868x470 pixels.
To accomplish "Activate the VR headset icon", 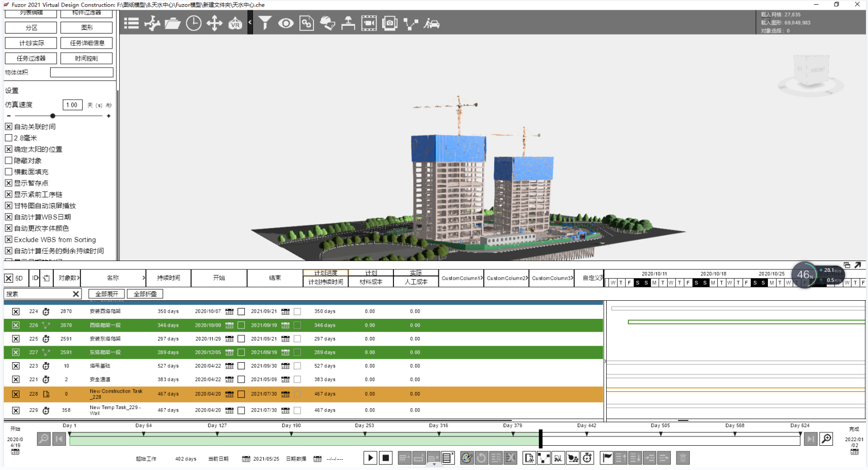I will coord(235,23).
